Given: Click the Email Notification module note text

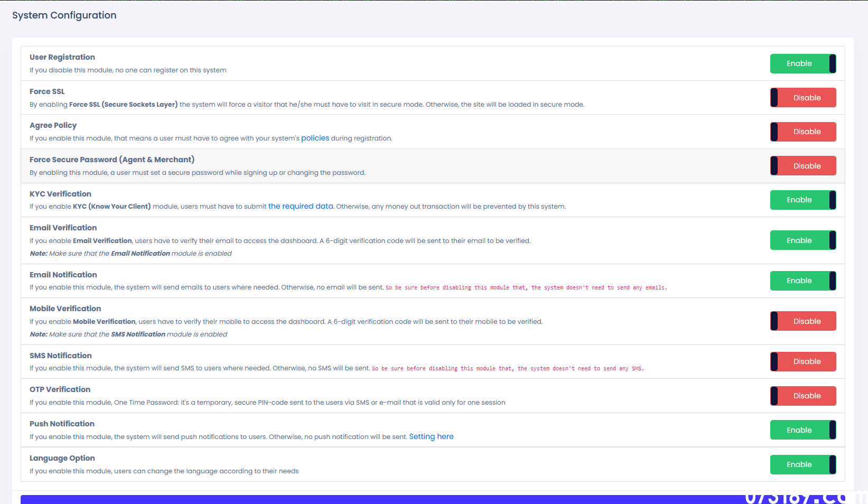Looking at the screenshot, I should point(130,254).
